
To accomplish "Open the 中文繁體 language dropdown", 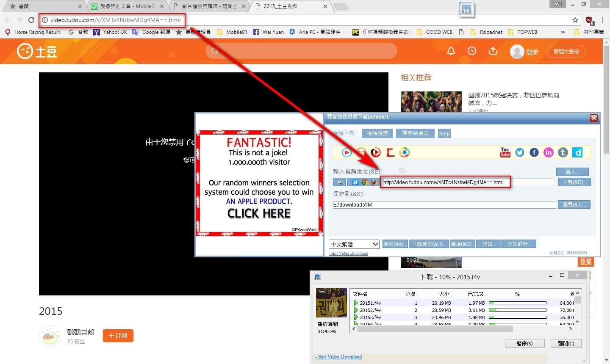I will [x=354, y=244].
